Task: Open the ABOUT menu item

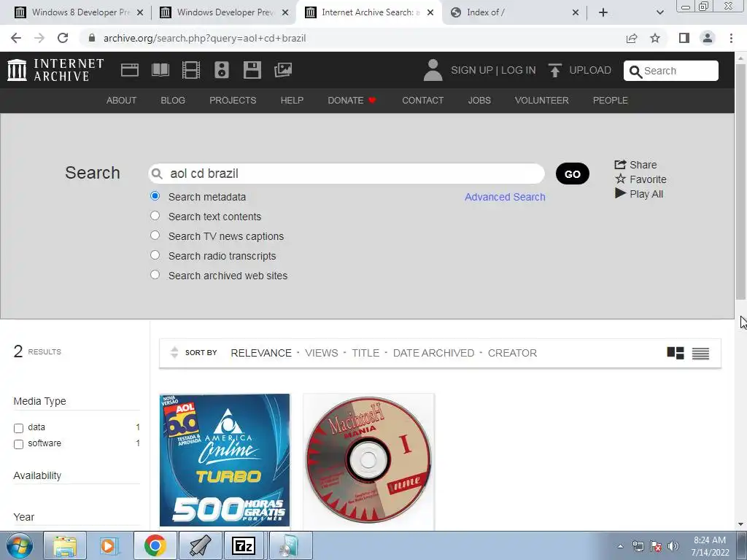Action: [x=122, y=101]
